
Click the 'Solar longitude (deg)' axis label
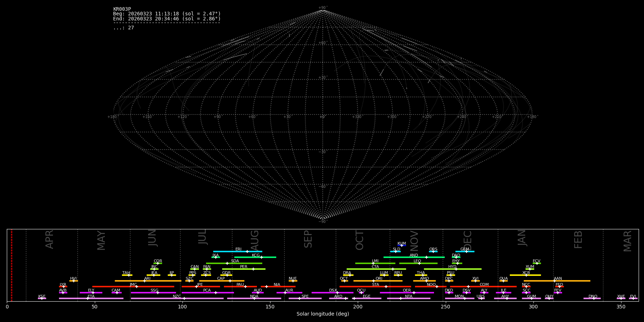323,314
